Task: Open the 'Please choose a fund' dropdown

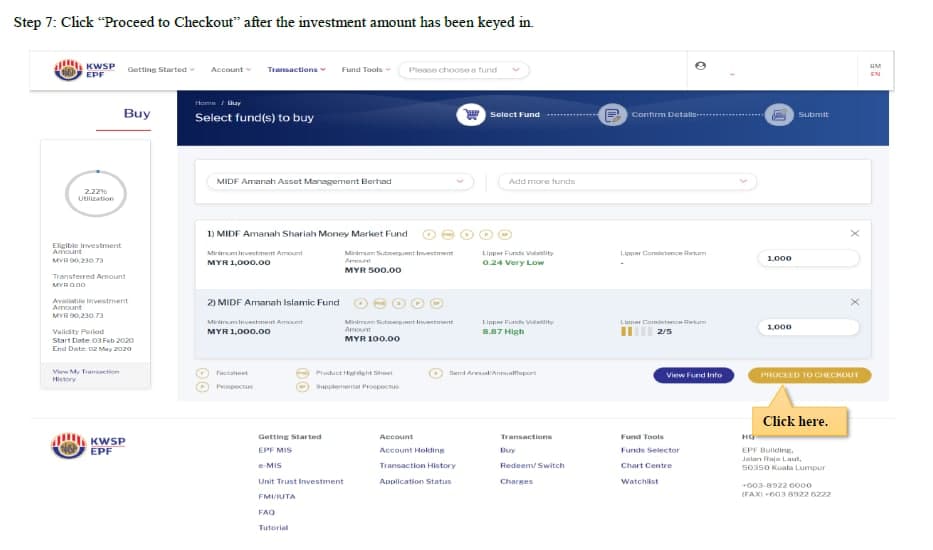Action: click(x=464, y=70)
